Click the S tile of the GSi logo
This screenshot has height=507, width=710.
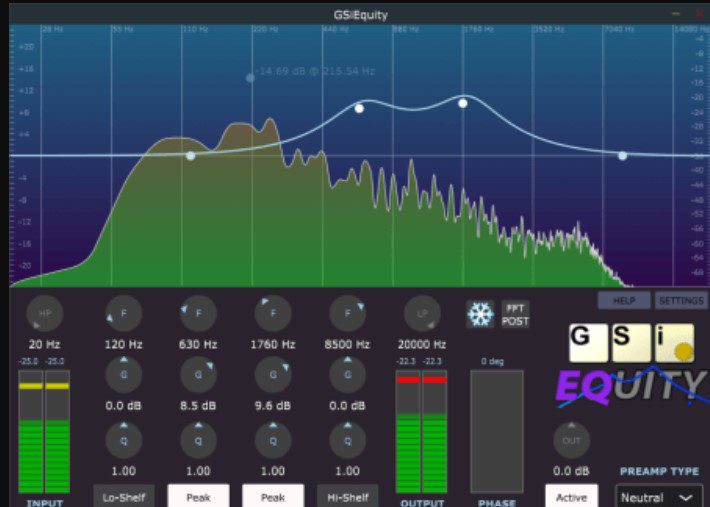[632, 343]
